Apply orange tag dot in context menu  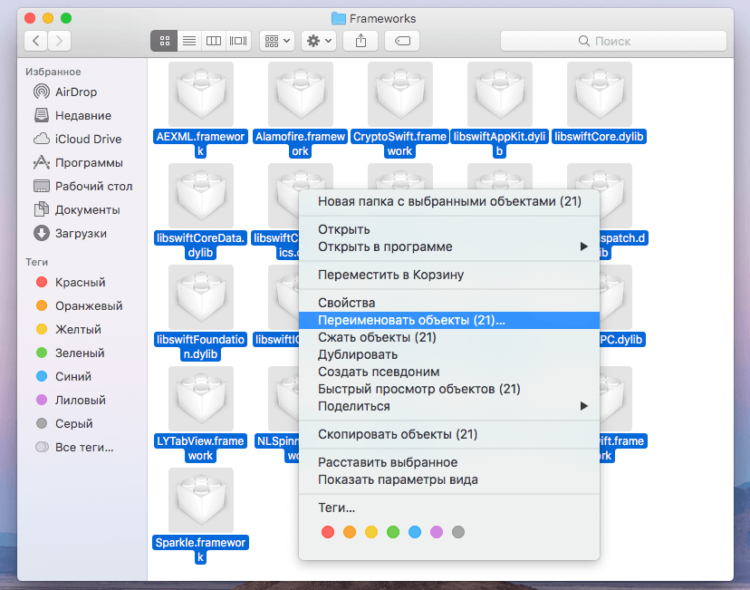point(350,532)
